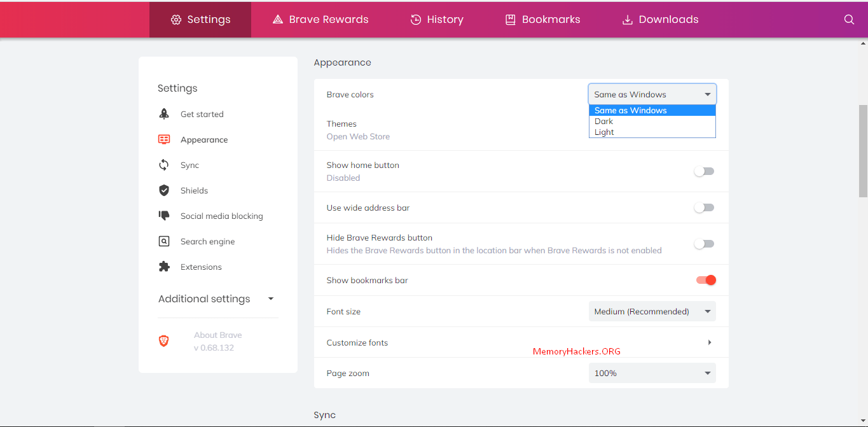The height and width of the screenshot is (427, 868).
Task: Click the Brave lion logo icon
Action: (x=164, y=341)
